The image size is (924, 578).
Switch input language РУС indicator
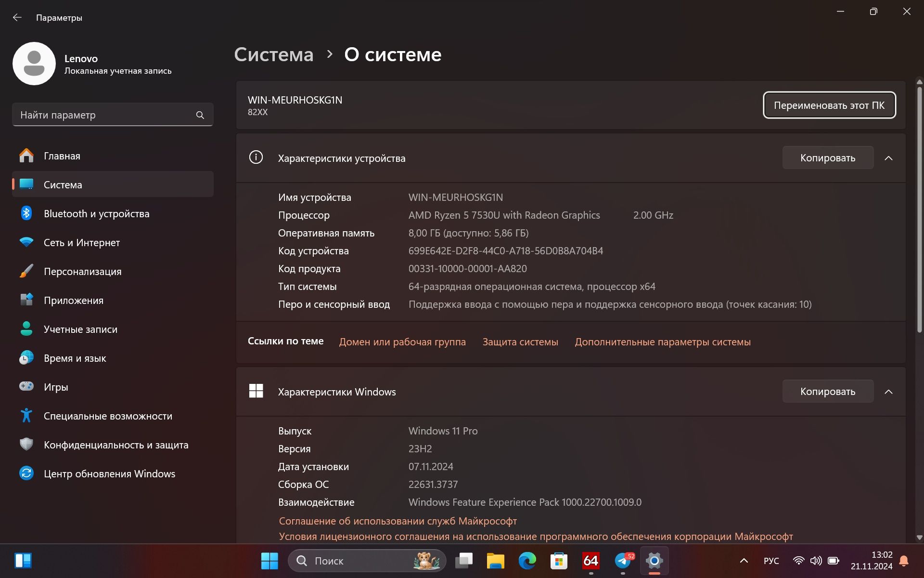click(x=771, y=561)
